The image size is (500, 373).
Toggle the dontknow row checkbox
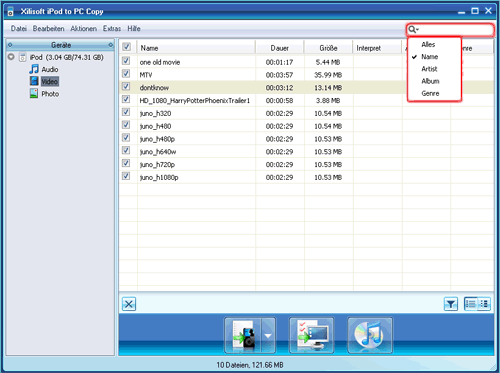pos(126,86)
